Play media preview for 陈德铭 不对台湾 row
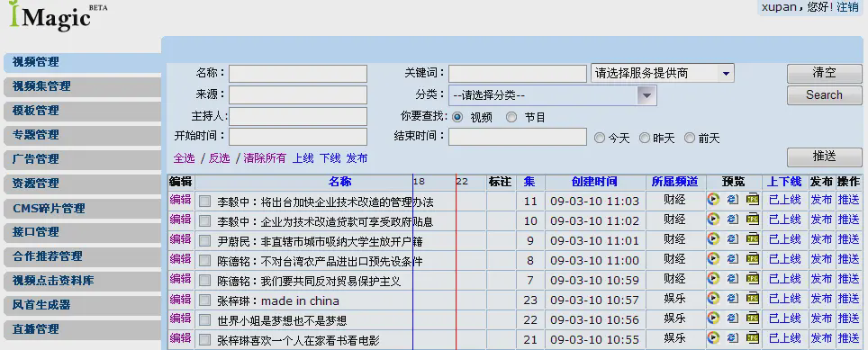Screen dimensions: 868x350 tap(713, 259)
